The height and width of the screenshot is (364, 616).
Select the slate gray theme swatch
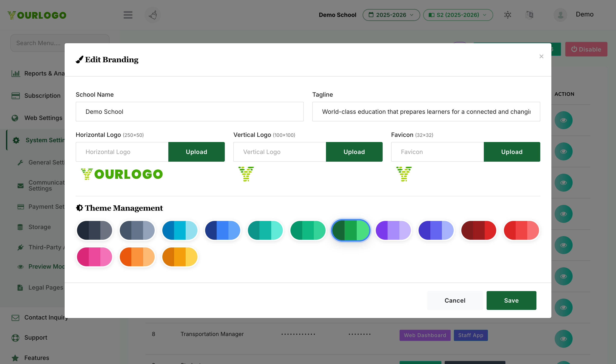coord(137,230)
